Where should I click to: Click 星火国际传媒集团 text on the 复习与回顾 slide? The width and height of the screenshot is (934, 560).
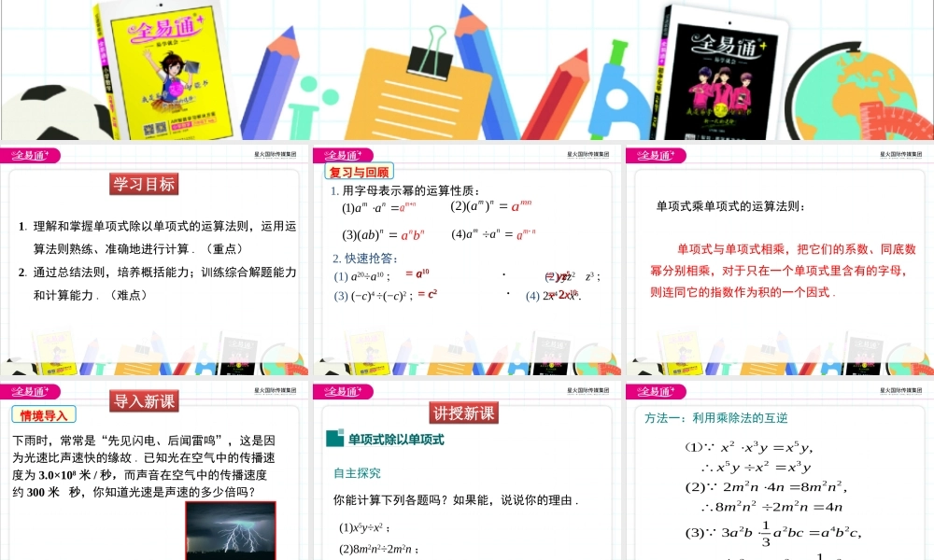[587, 155]
